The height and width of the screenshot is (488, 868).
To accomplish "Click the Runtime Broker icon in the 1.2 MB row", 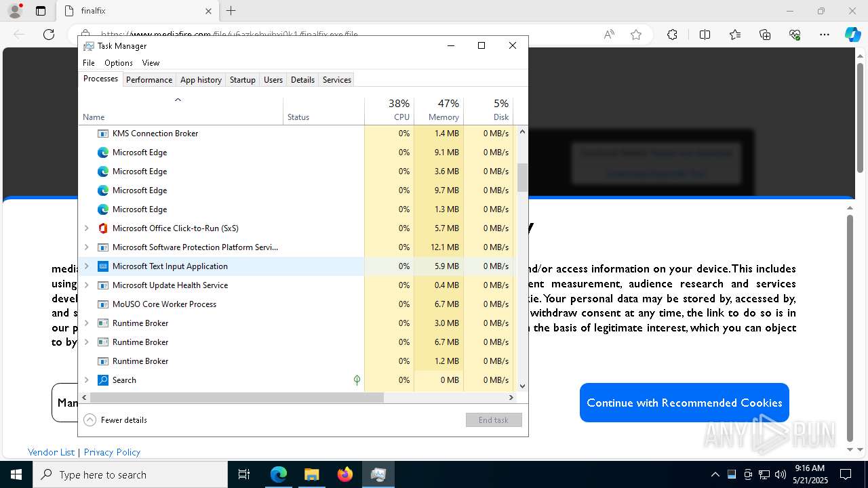I will pyautogui.click(x=103, y=361).
